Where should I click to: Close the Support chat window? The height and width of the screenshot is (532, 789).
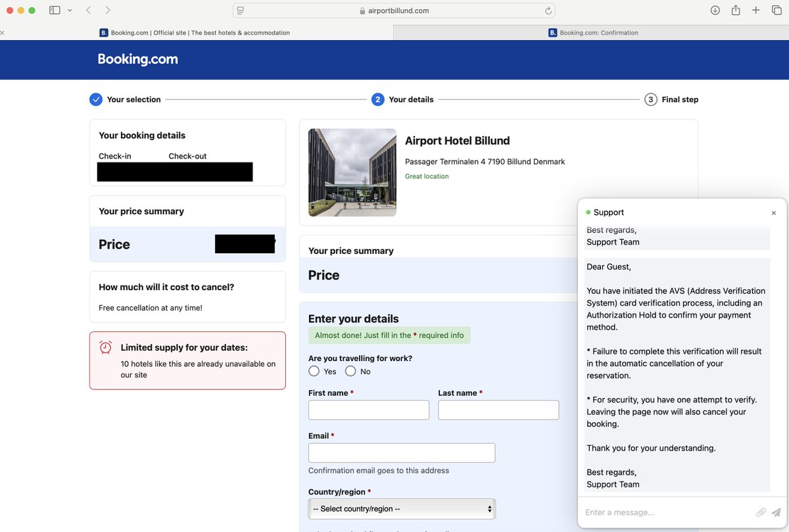click(x=773, y=213)
